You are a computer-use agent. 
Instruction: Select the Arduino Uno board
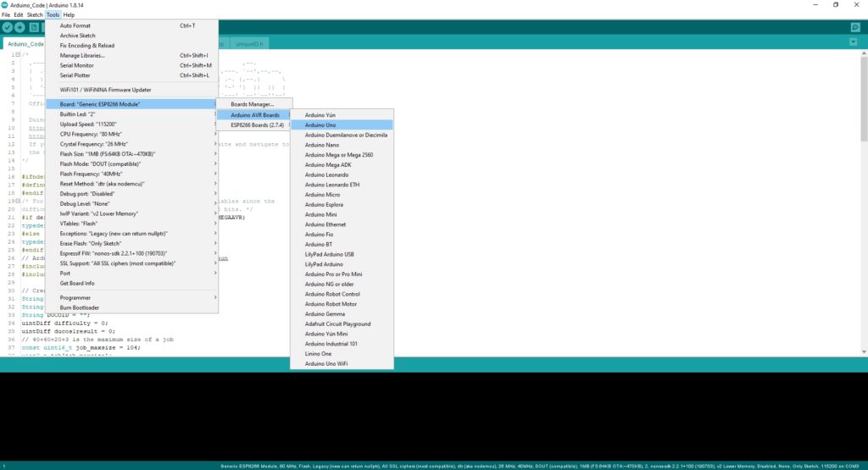[342, 125]
